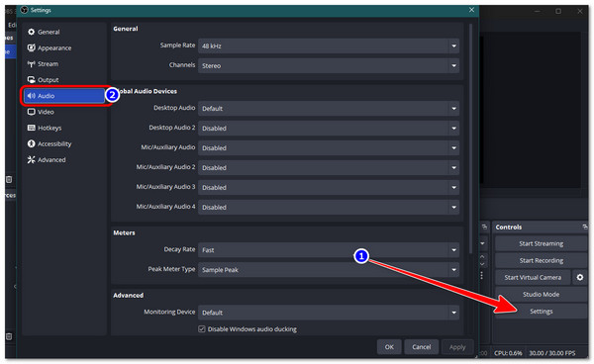
Task: Open Settings from the Controls dock
Action: 541,312
